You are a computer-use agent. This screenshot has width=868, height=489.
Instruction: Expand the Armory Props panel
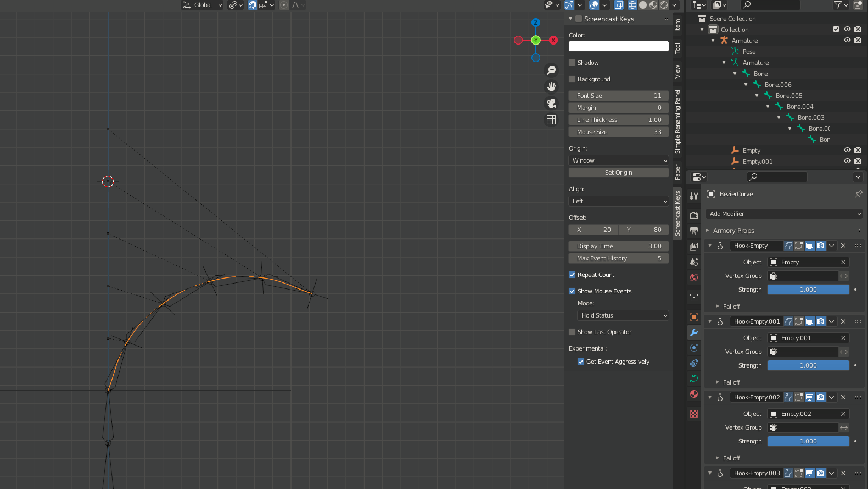tap(708, 231)
